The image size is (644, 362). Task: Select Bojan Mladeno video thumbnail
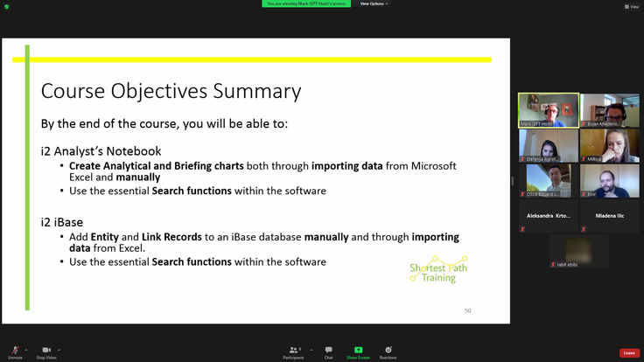(x=609, y=110)
